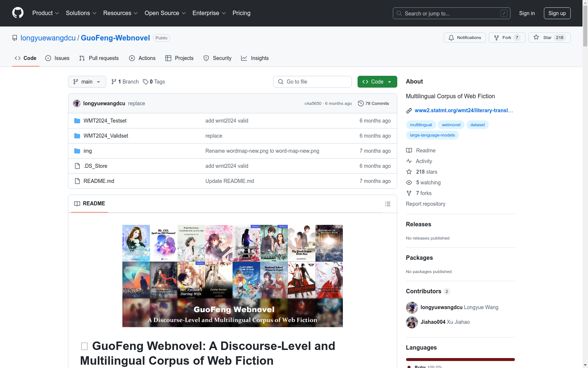Expand the Open Source menu
Viewport: 588px width, 368px height.
click(x=165, y=13)
